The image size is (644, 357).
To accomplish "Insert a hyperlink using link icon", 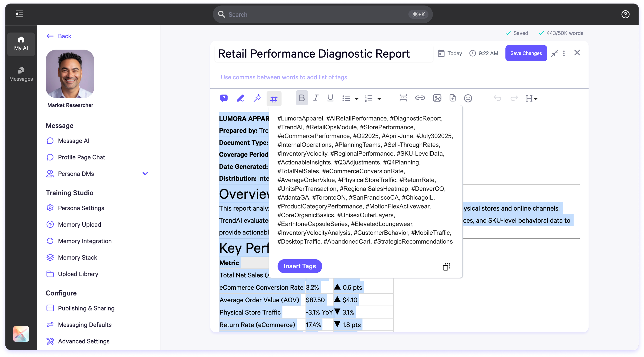I will pos(420,98).
